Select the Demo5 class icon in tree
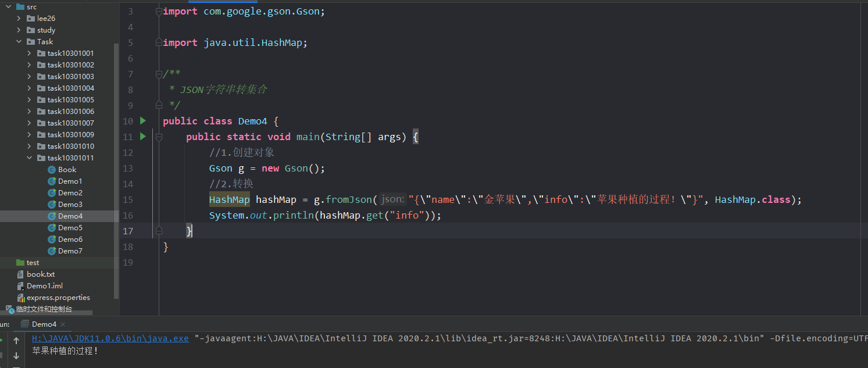 [x=52, y=228]
